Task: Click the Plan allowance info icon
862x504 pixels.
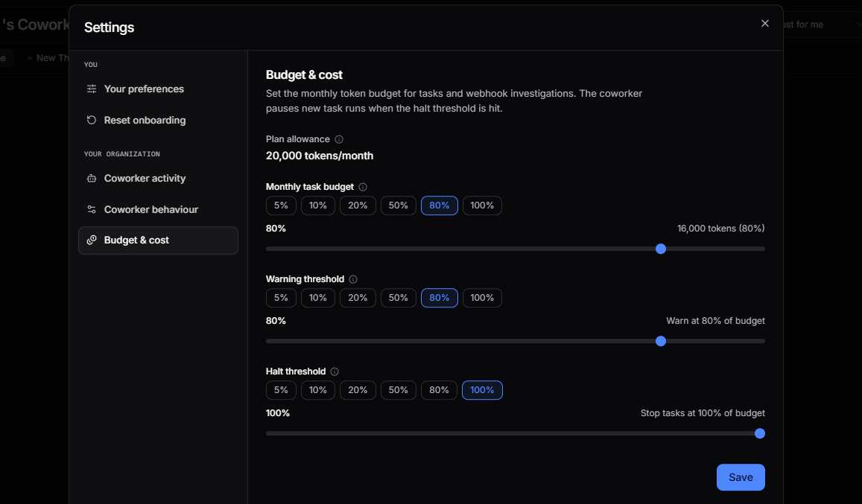Action: (x=339, y=140)
